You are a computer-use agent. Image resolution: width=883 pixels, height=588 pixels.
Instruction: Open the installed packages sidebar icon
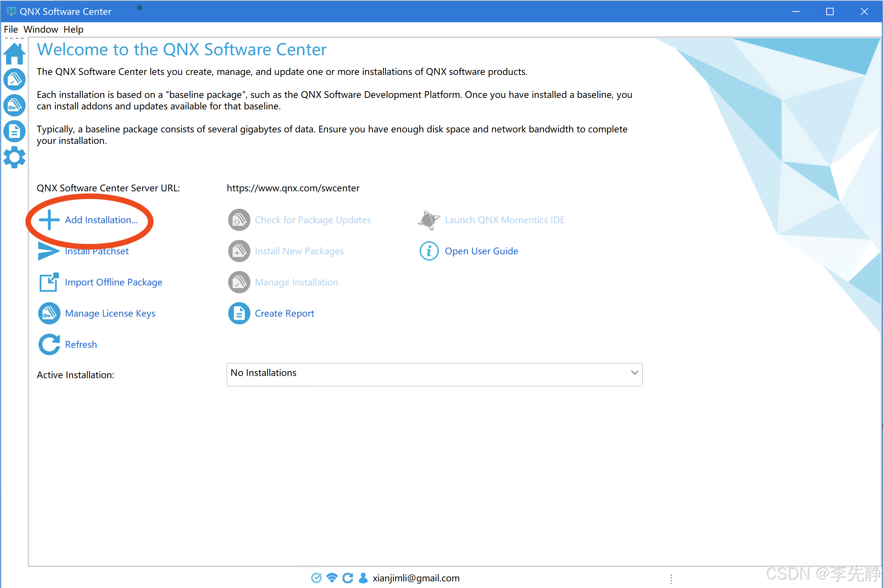[x=14, y=79]
